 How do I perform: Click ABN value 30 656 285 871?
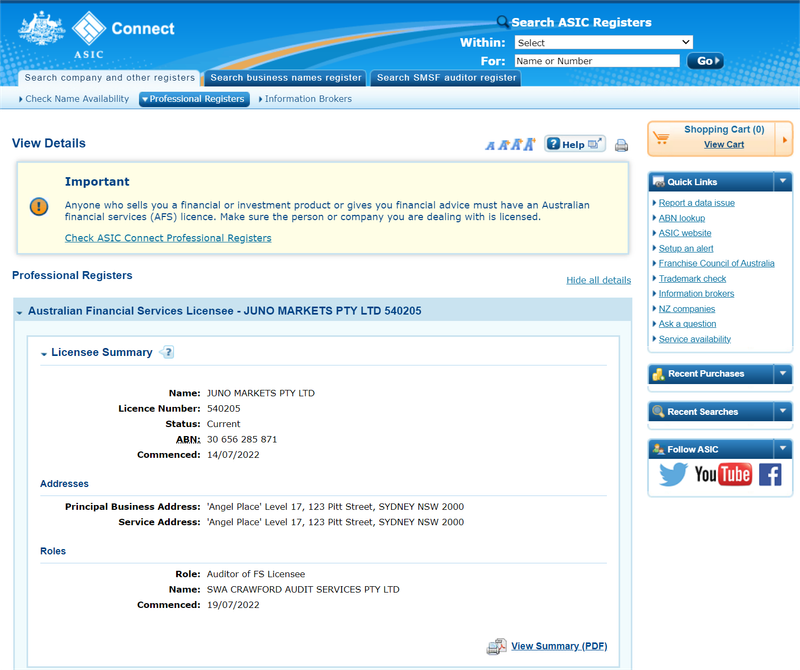pyautogui.click(x=242, y=439)
